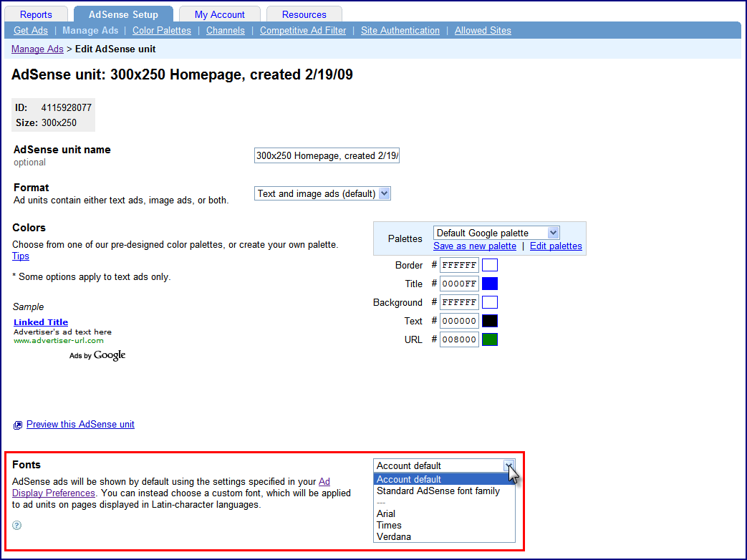Open the Format dropdown showing Text and image ads

click(x=322, y=194)
